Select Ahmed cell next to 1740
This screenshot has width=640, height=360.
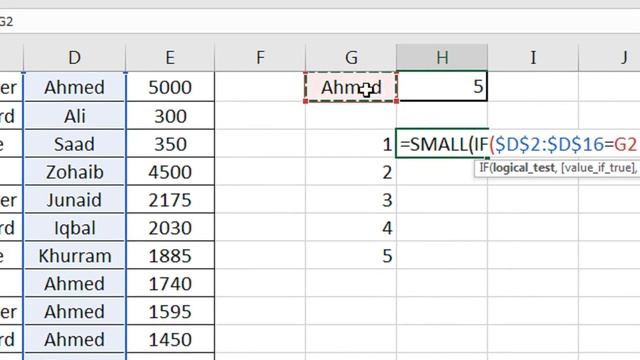[74, 284]
